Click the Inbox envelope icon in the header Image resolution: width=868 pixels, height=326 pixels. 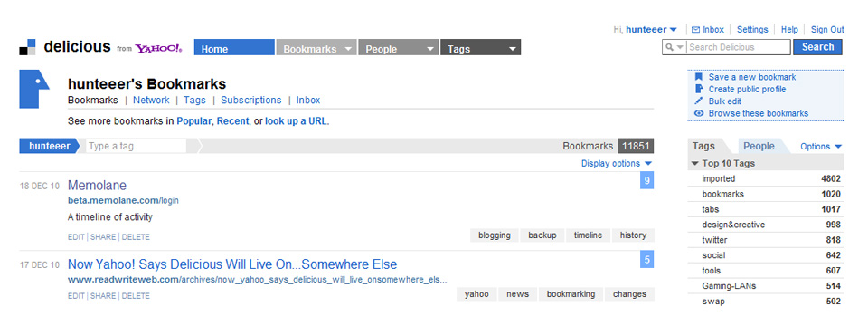(x=696, y=29)
